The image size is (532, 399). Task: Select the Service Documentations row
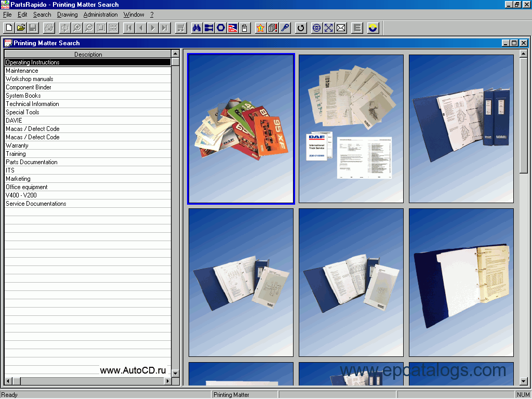coord(87,204)
